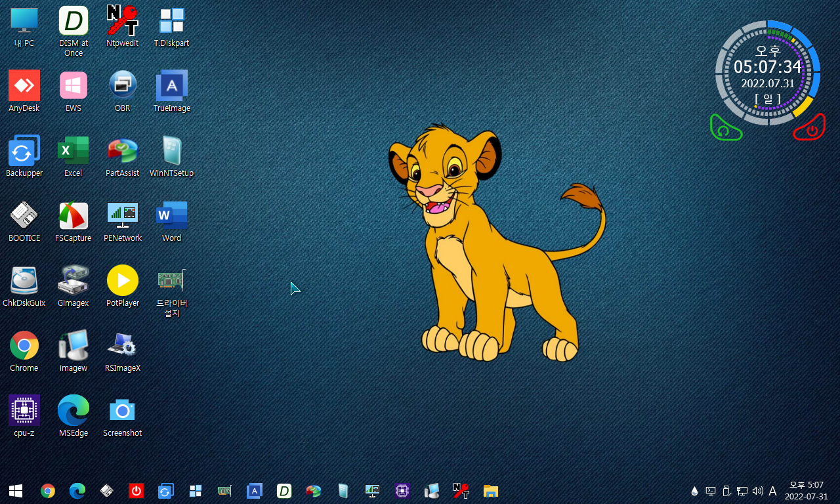Screen dimensions: 840x504
Task: Click TrueImage icon in the taskbar
Action: point(255,490)
